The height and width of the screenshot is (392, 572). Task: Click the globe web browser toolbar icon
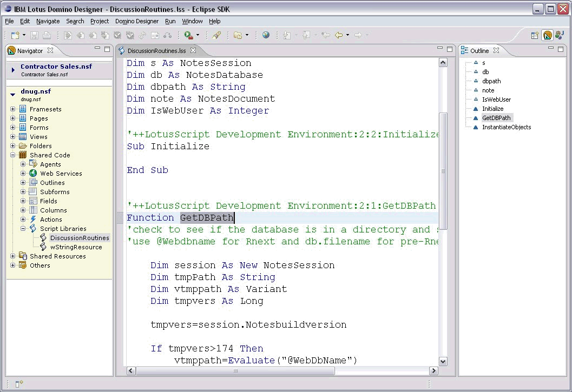point(266,35)
